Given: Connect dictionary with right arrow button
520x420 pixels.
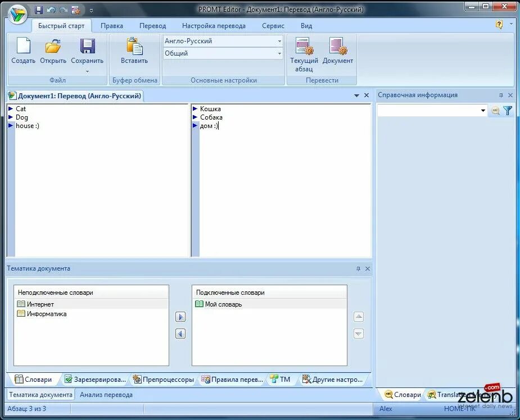Looking at the screenshot, I should pos(180,317).
